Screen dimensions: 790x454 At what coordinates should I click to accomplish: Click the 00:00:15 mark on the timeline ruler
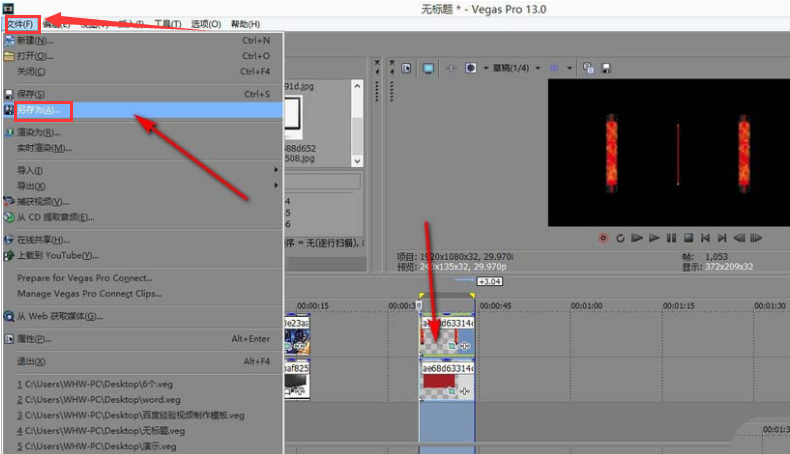coord(314,306)
